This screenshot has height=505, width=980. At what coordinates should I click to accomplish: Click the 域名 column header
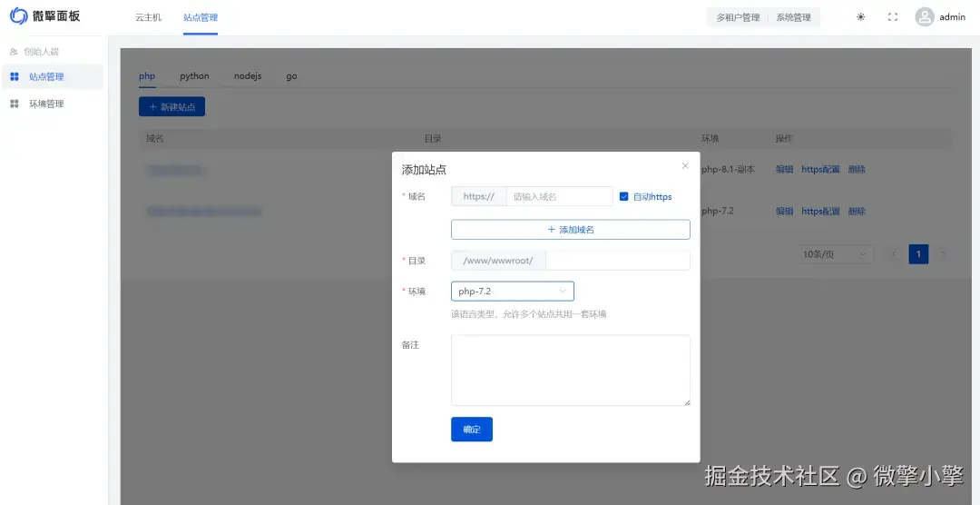155,138
